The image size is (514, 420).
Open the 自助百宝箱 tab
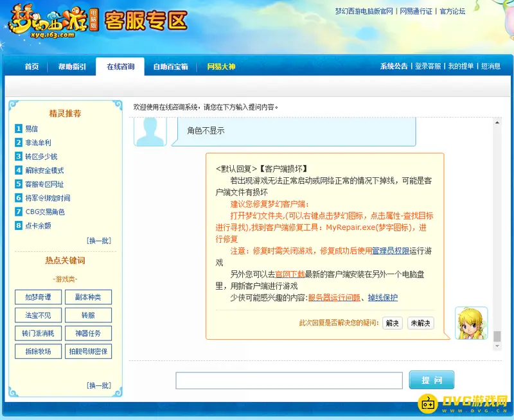click(x=170, y=67)
